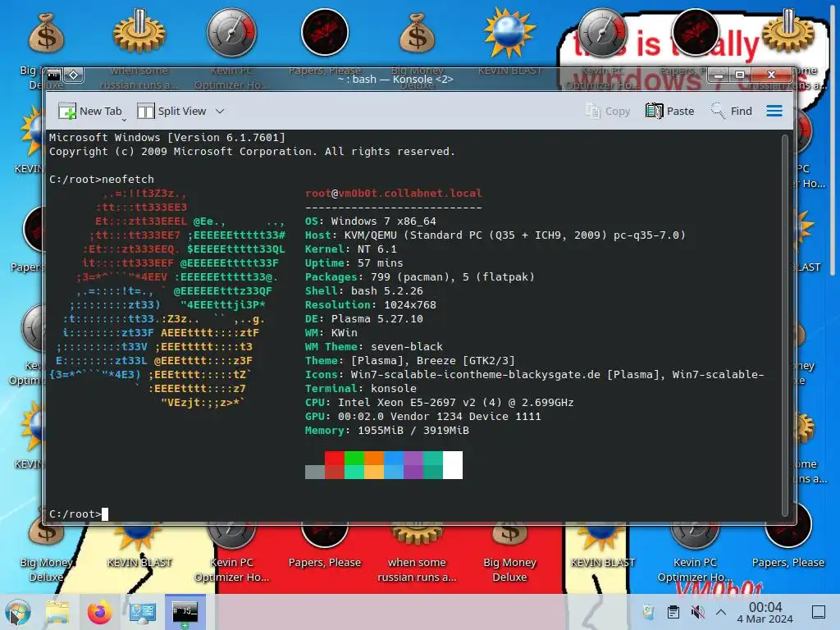Open a new tab in Konsole
This screenshot has width=840, height=630.
tap(90, 111)
